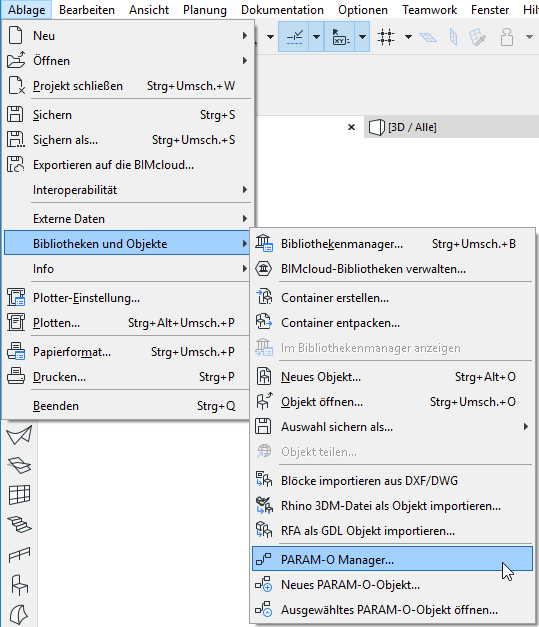Open guide lines dropdown arrow
This screenshot has width=539, height=627.
pyautogui.click(x=316, y=37)
